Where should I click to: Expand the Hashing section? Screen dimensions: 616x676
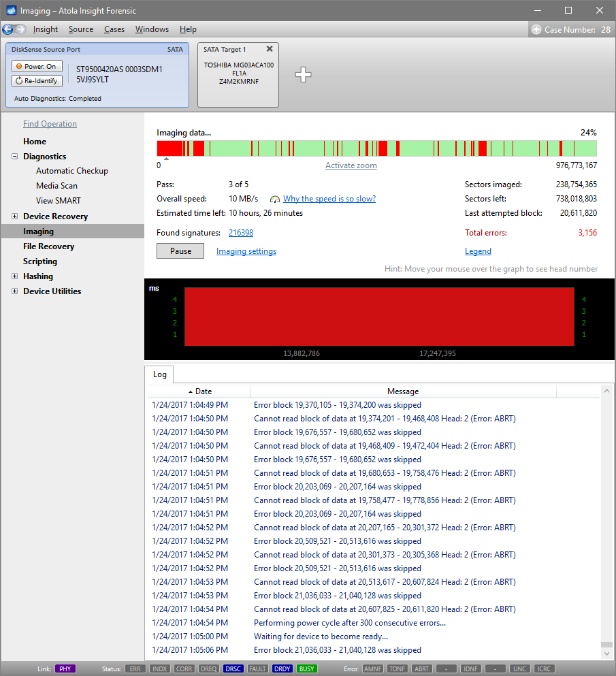15,276
